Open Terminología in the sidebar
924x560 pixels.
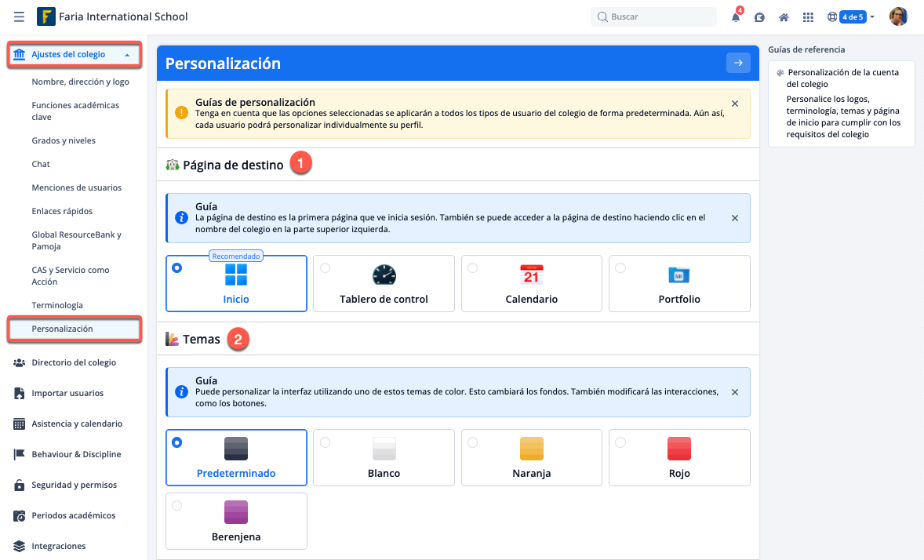tap(57, 305)
